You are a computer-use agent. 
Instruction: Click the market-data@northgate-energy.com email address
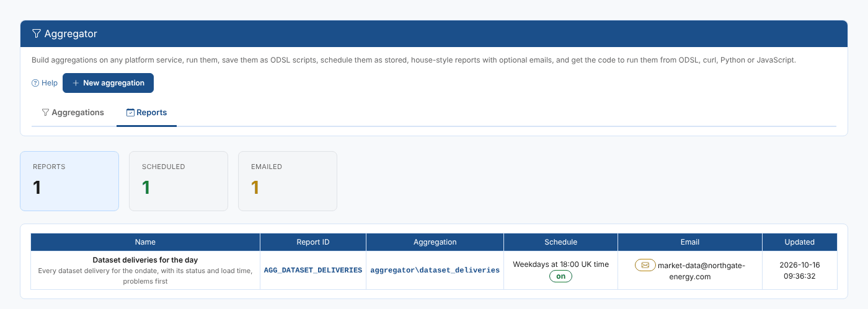(701, 271)
